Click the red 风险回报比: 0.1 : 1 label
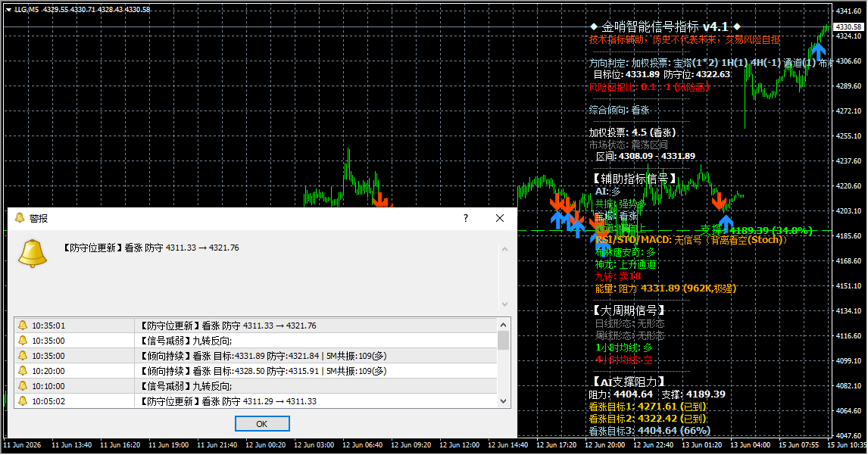 pyautogui.click(x=649, y=87)
